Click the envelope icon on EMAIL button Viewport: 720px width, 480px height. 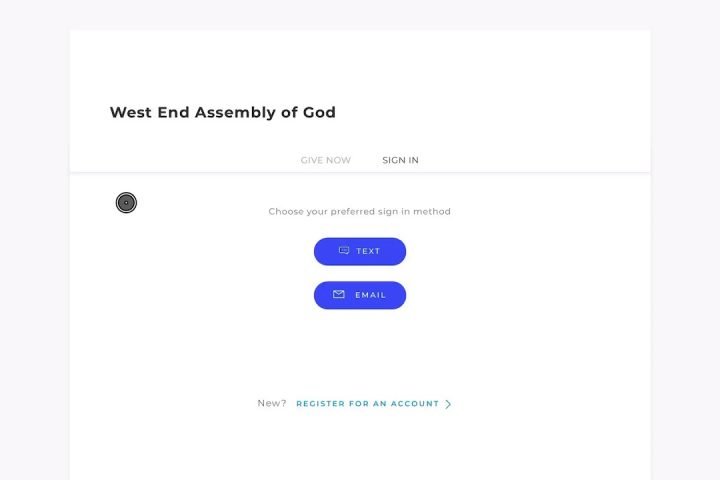(x=339, y=295)
